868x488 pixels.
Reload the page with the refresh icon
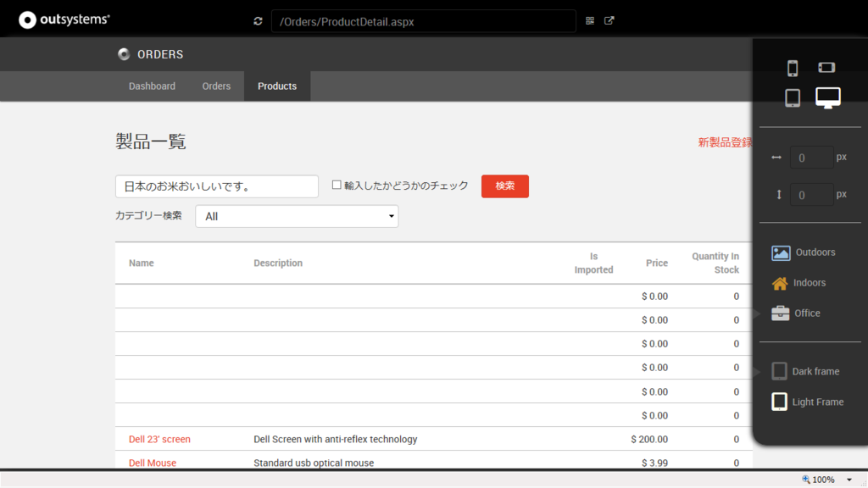pyautogui.click(x=258, y=21)
